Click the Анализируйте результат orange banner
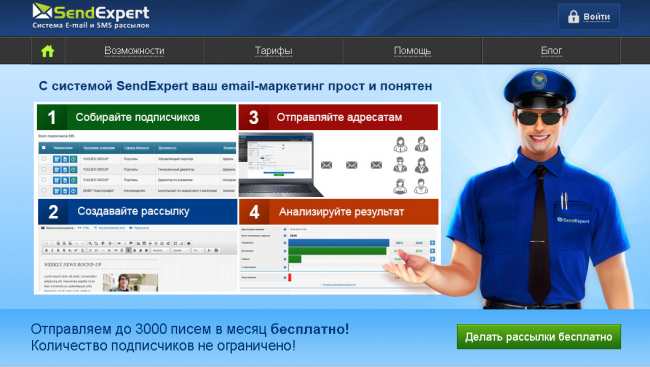650x367 pixels. [339, 211]
